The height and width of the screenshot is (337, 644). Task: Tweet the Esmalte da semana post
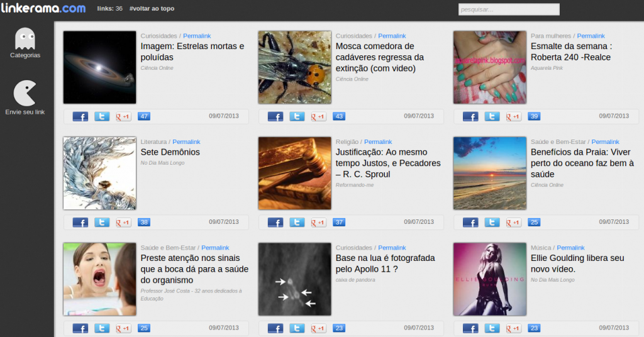tap(492, 116)
